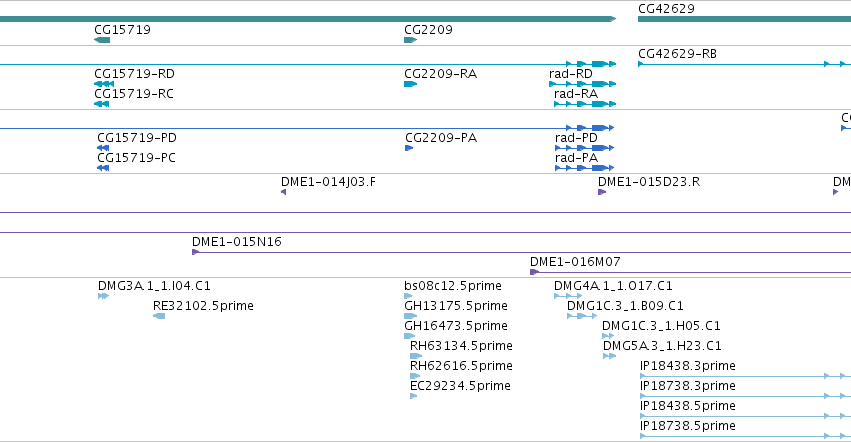Click the EC29234.5prime EST arrow

coord(414,396)
